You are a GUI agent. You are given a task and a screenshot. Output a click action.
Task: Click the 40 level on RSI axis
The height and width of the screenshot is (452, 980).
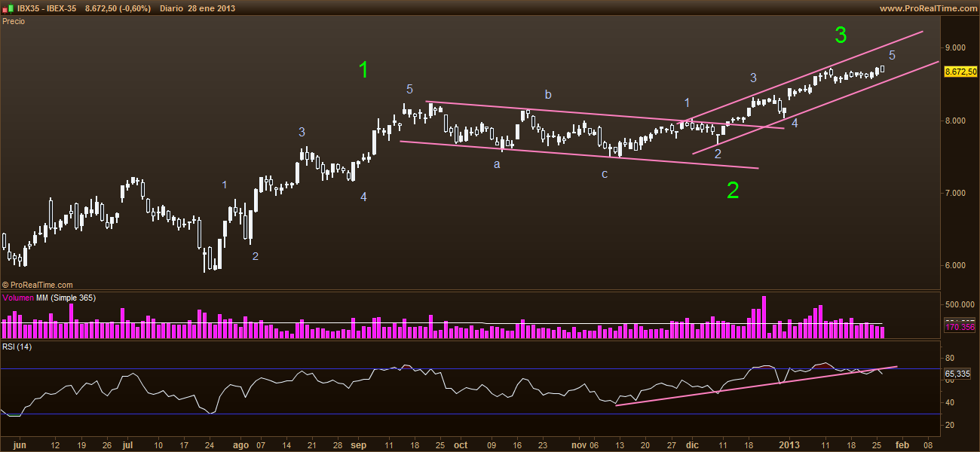[x=951, y=403]
